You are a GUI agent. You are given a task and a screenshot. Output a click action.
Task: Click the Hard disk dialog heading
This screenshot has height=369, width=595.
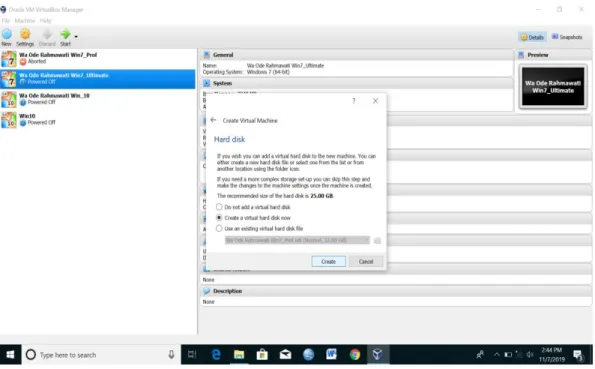[230, 139]
